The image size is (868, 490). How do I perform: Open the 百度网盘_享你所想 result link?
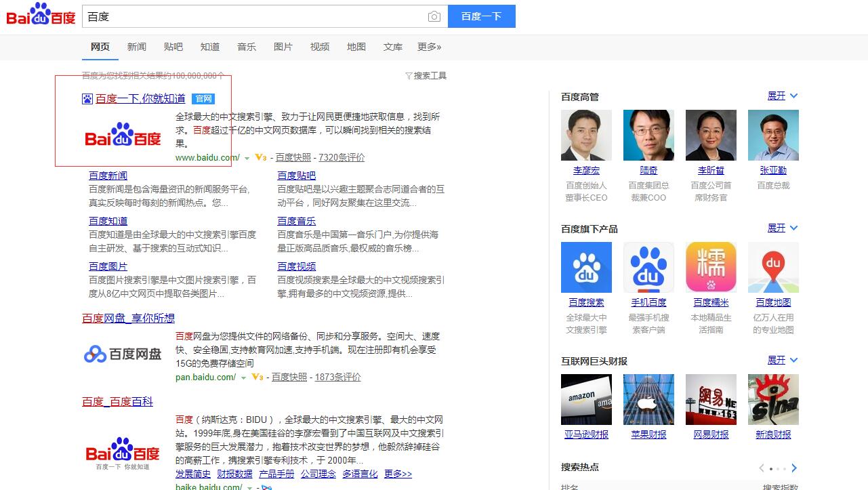(129, 319)
